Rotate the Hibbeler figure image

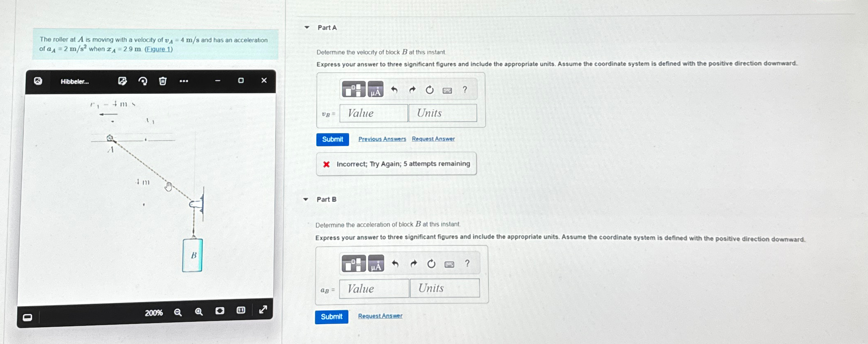coord(143,81)
